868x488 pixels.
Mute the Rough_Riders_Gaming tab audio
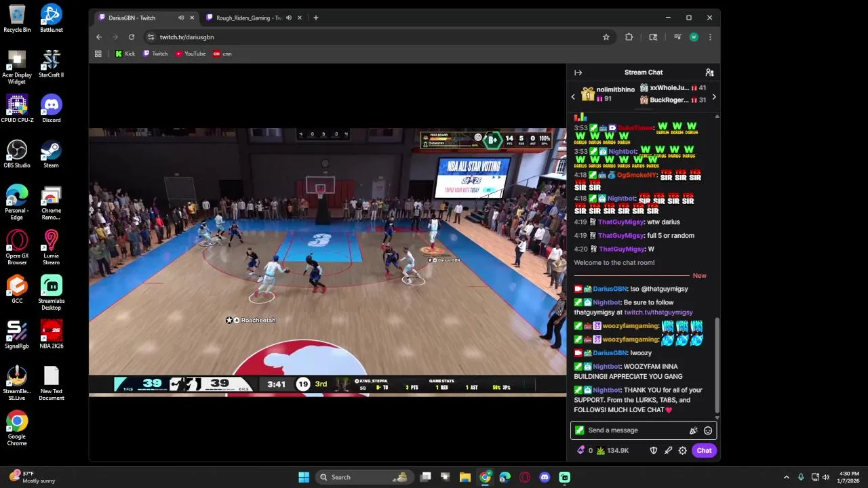coord(289,18)
